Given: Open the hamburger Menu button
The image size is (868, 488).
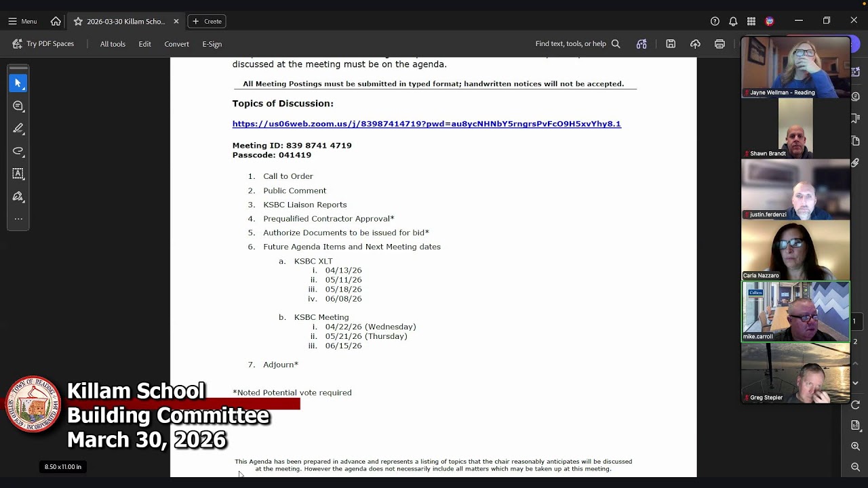Looking at the screenshot, I should tap(22, 21).
